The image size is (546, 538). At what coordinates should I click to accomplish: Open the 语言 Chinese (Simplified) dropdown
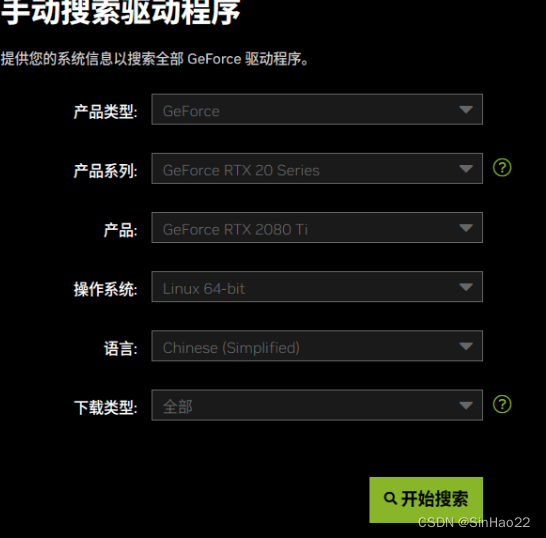317,346
